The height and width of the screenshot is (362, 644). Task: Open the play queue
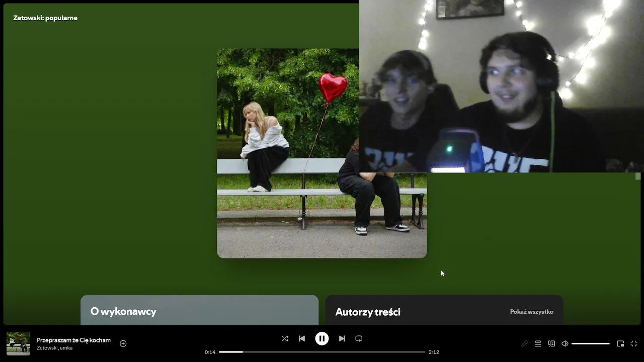pyautogui.click(x=538, y=344)
